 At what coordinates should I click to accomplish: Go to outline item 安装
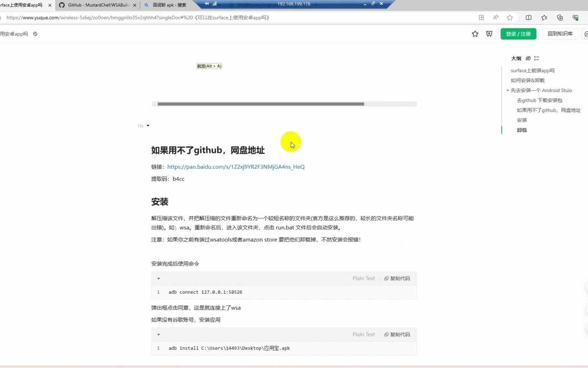pyautogui.click(x=522, y=120)
